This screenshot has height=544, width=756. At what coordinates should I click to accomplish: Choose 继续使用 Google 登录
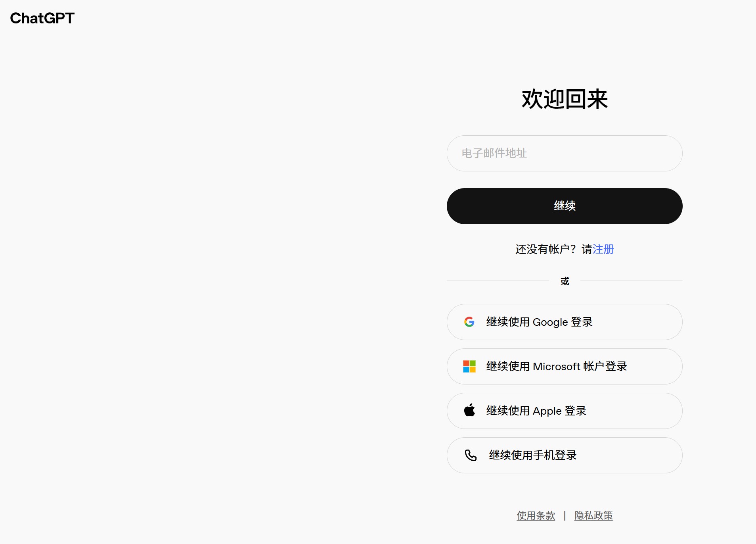tap(564, 322)
